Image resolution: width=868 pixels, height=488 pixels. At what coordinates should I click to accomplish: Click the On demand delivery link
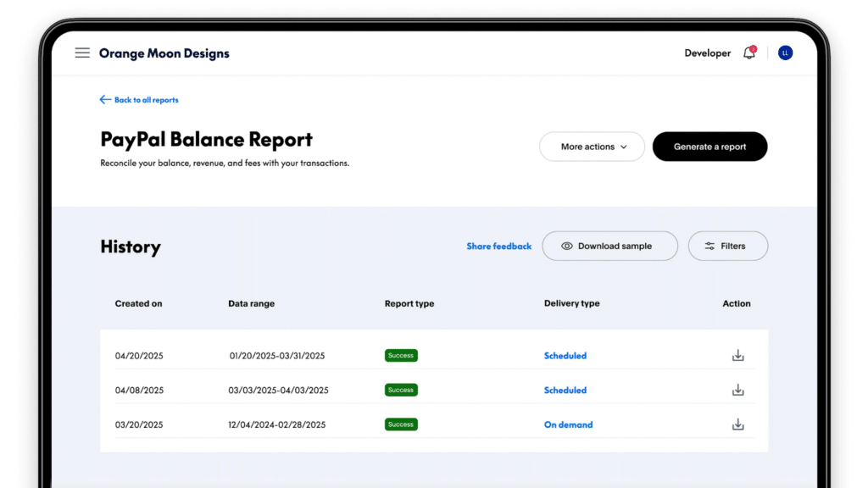[568, 425]
